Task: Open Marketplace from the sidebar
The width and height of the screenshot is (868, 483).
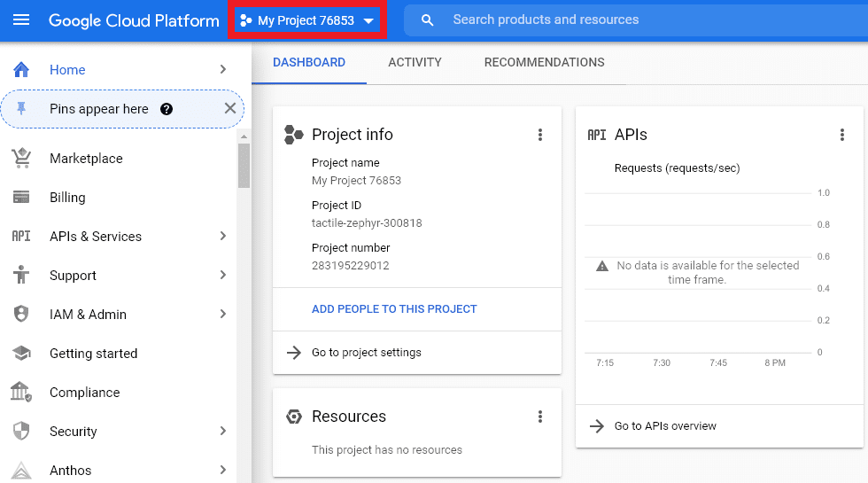Action: tap(86, 159)
